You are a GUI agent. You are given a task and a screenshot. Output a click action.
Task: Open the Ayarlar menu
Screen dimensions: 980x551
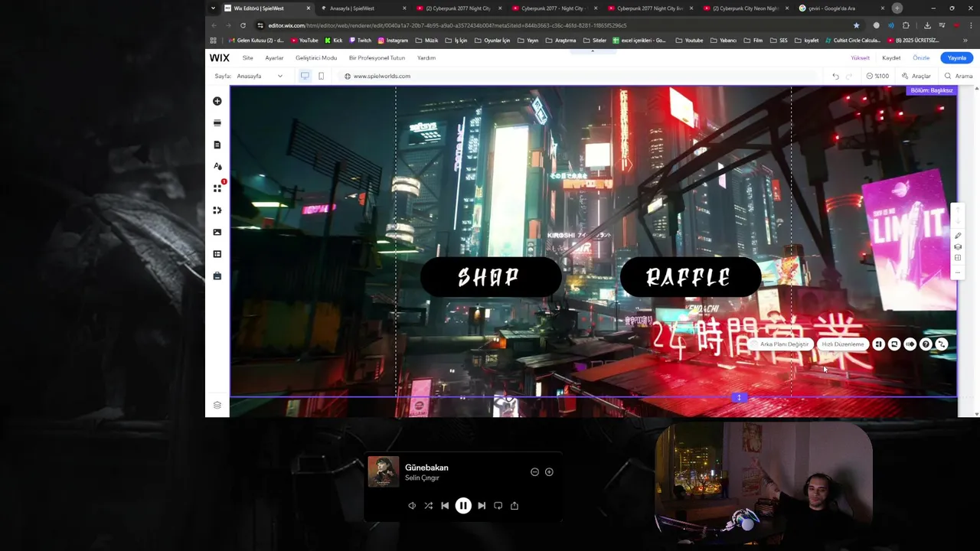pos(274,58)
